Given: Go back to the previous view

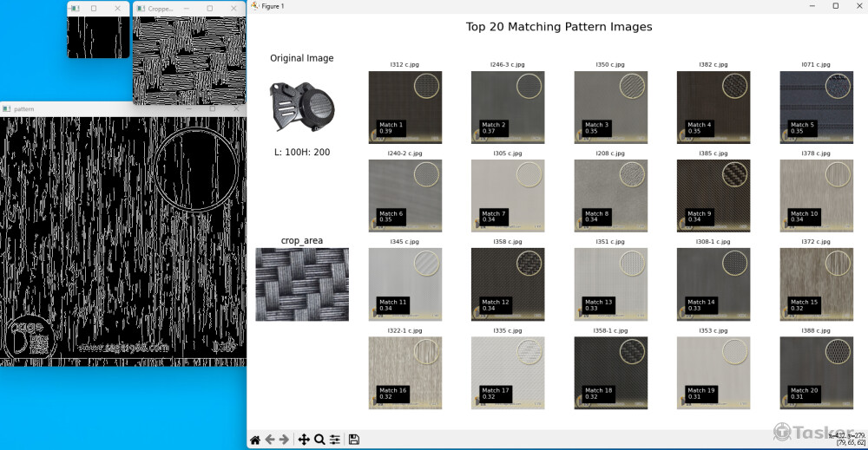Looking at the screenshot, I should click(270, 440).
